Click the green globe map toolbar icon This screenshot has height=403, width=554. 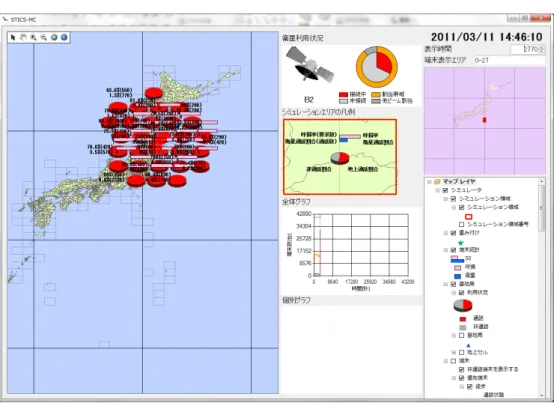pyautogui.click(x=54, y=37)
